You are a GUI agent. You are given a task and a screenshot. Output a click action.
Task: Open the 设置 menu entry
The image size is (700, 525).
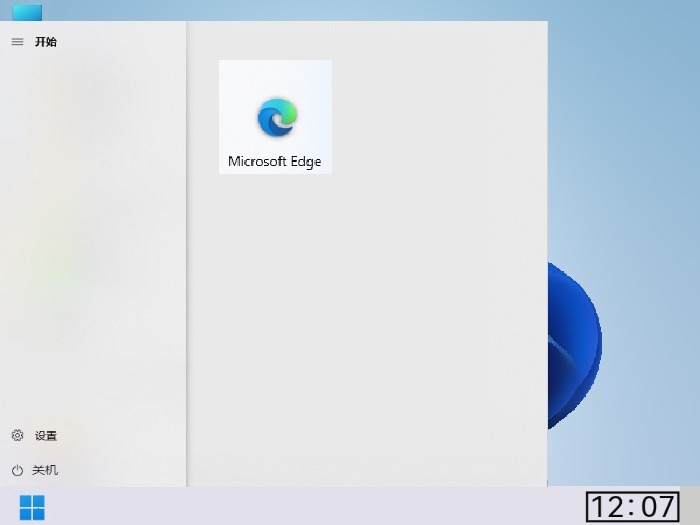click(x=46, y=436)
